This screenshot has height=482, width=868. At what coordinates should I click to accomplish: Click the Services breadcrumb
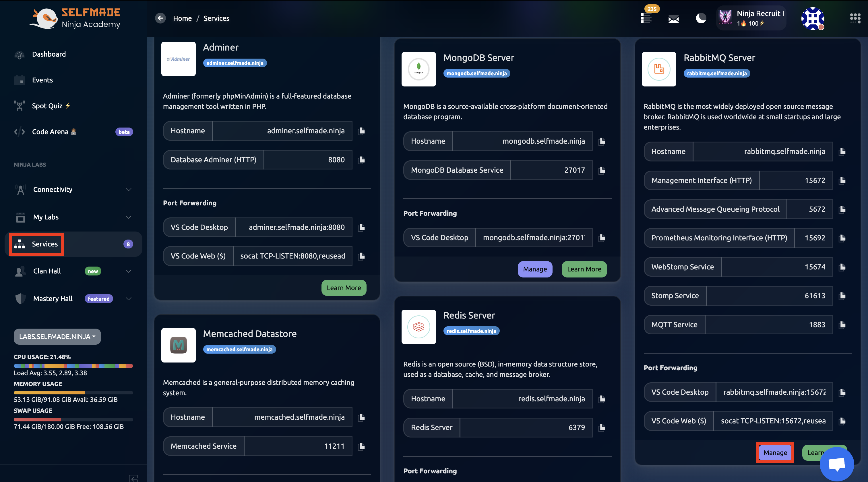(216, 18)
